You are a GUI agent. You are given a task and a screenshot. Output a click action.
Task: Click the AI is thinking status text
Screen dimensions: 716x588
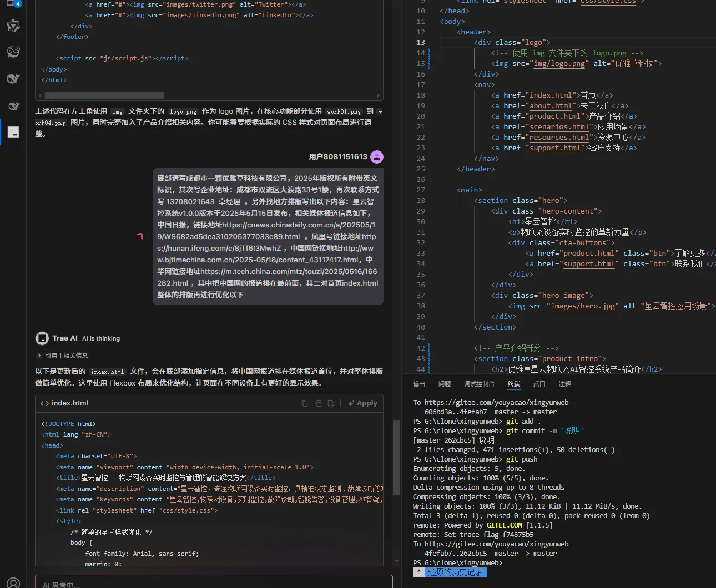[101, 338]
